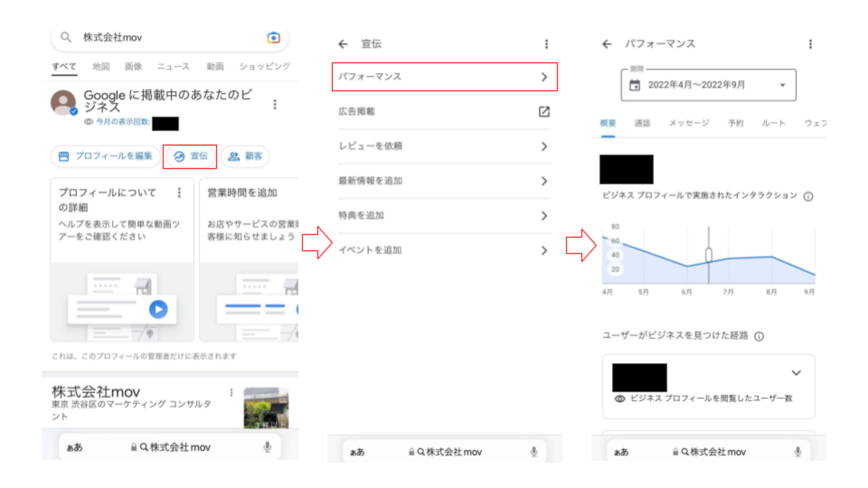Open the 2022年4月〜2022年9月 period dropdown
The image size is (868, 488).
point(709,85)
